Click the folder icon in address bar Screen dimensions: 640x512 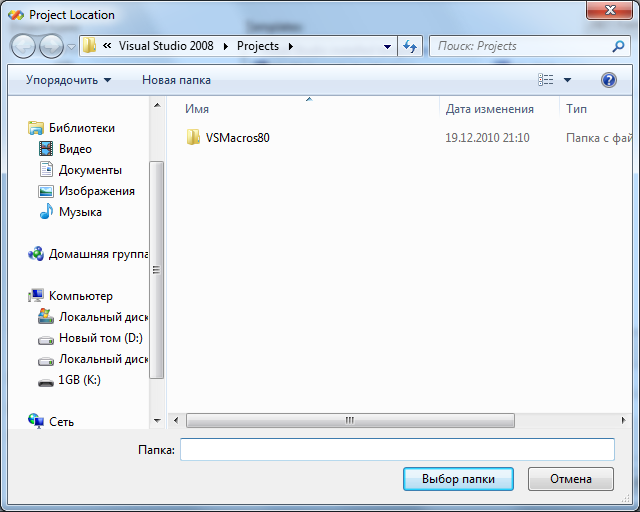tap(89, 46)
